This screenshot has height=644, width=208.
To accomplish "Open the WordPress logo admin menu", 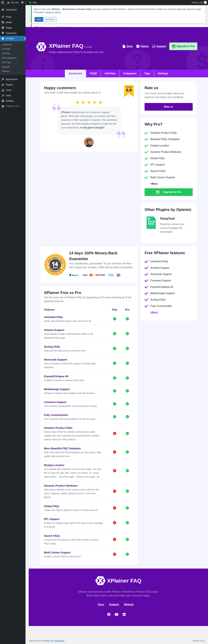I will click(3, 3).
